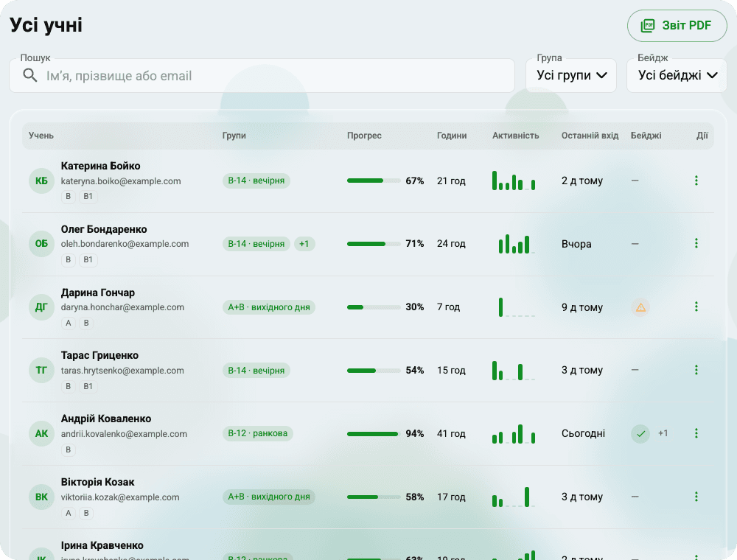Screen dimensions: 737x560
Task: Click last login 'Сьогодні' of Андрій Коваленко
Action: (x=583, y=433)
